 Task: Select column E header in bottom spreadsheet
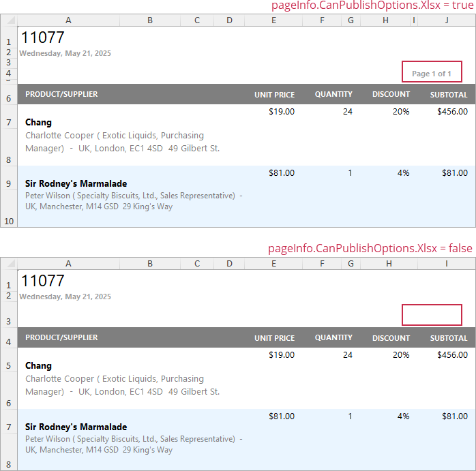click(273, 264)
